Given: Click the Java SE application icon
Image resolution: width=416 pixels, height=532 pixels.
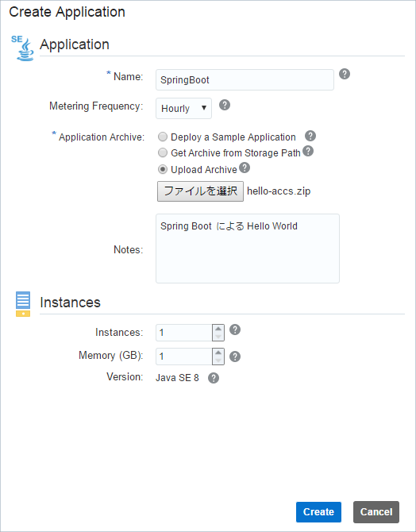Looking at the screenshot, I should (23, 48).
